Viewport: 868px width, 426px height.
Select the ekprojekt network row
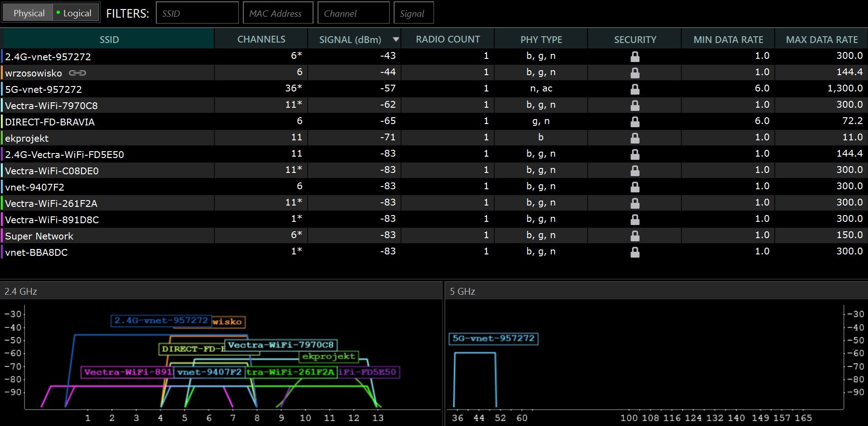coord(434,138)
